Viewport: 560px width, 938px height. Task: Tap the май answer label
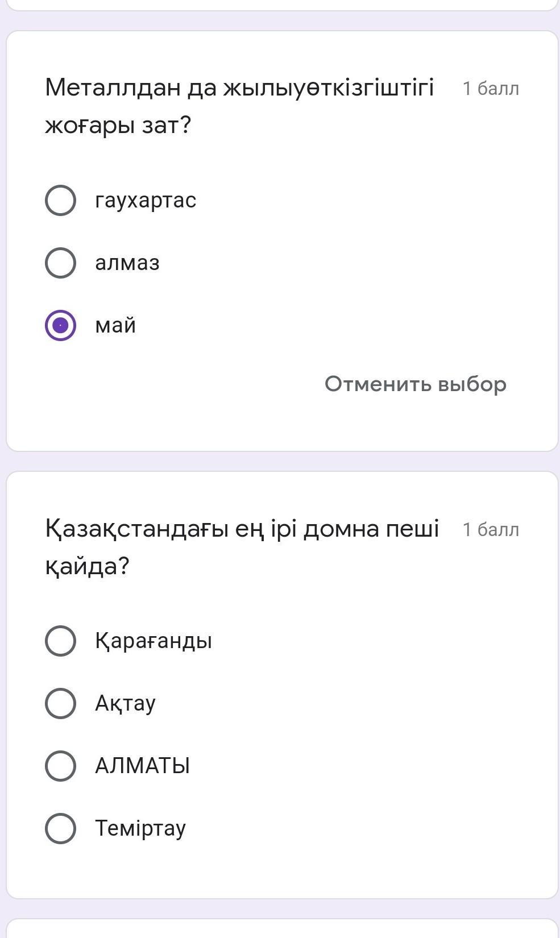pos(115,325)
